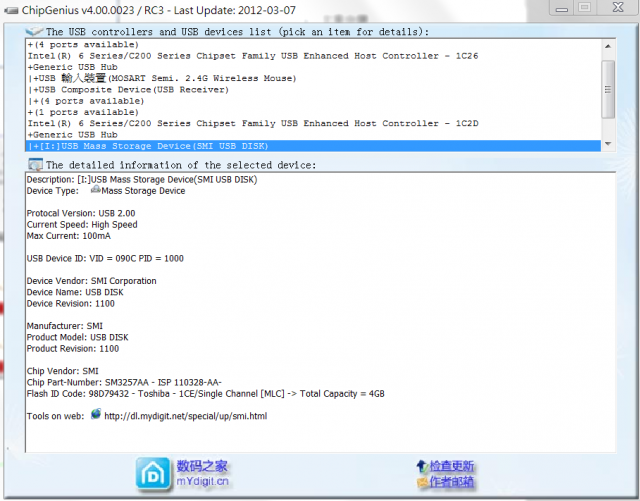
Task: Click the detailed information header icon
Action: 35,165
